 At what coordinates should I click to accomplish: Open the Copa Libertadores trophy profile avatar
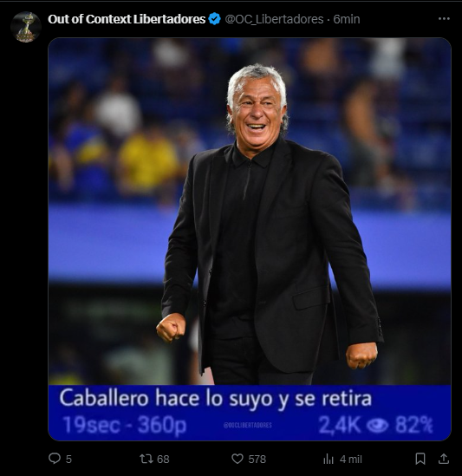click(x=26, y=27)
